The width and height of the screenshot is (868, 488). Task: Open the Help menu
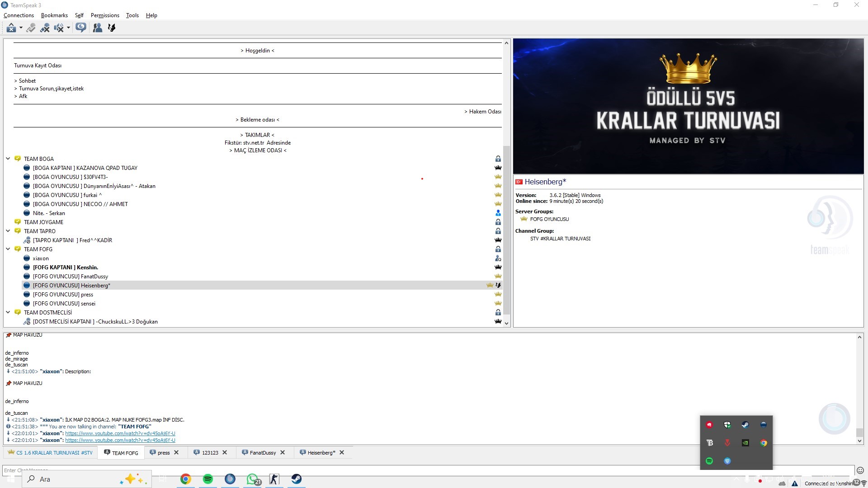[151, 15]
